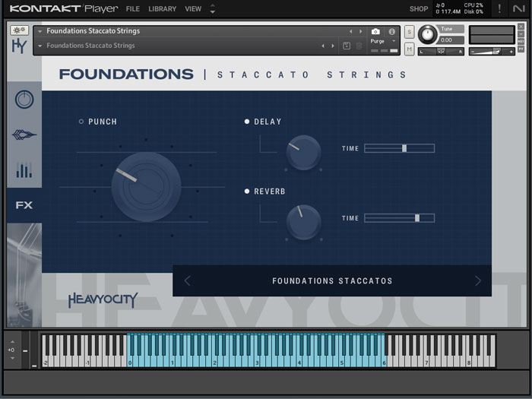Switch to the FX sidebar tab
Image resolution: width=532 pixels, height=399 pixels.
pos(24,205)
